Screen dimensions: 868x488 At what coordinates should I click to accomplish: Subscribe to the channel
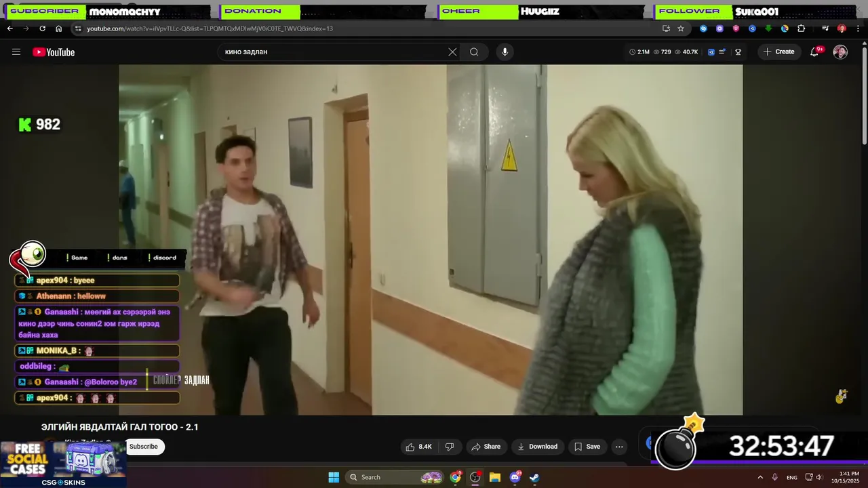[x=144, y=447]
